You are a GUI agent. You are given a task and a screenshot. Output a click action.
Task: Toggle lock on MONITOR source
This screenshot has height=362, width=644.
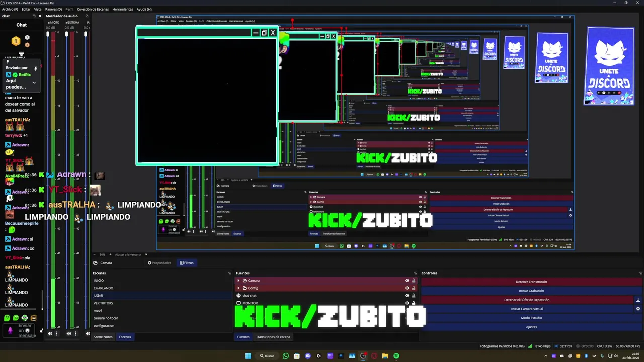coord(414,303)
